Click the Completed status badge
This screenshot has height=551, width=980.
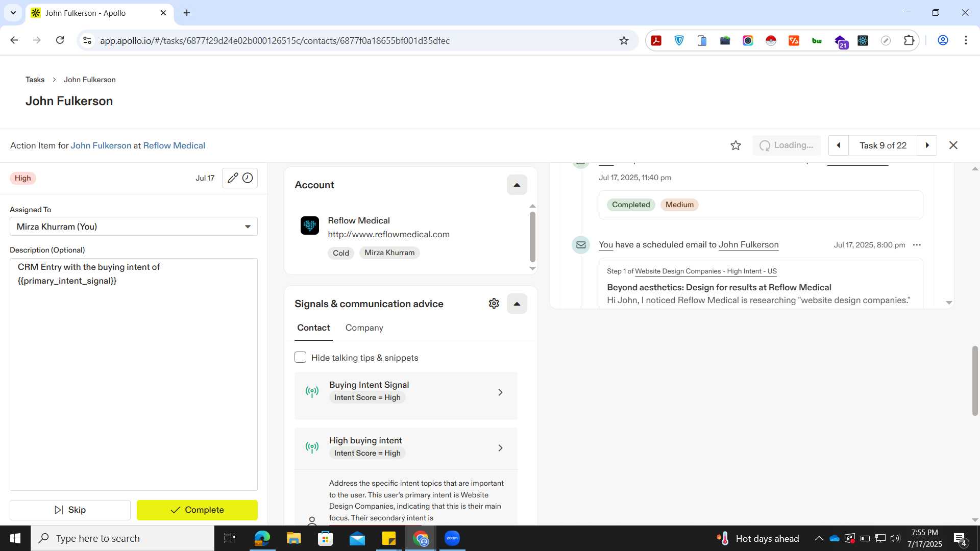[x=631, y=205]
